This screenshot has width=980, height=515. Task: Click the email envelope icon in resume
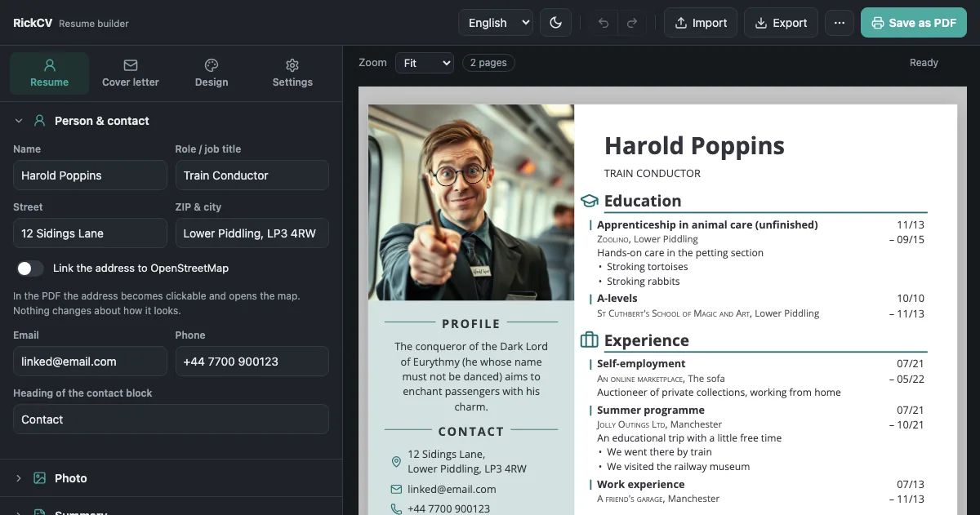pyautogui.click(x=396, y=490)
